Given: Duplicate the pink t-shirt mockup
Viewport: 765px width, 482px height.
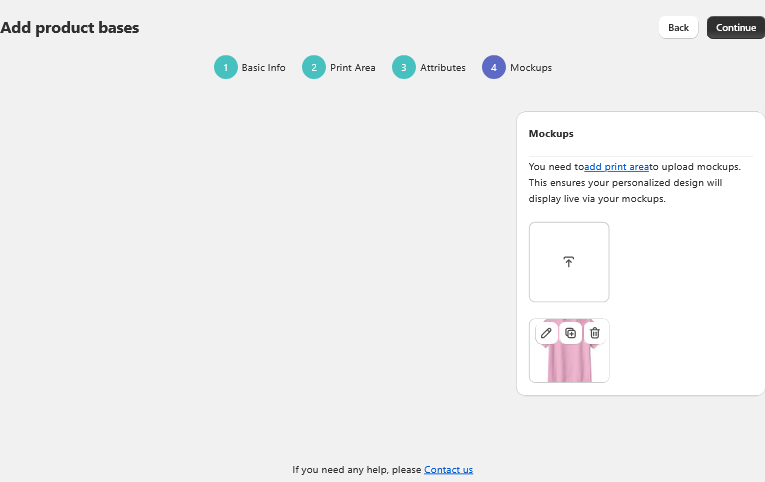Looking at the screenshot, I should tap(570, 333).
